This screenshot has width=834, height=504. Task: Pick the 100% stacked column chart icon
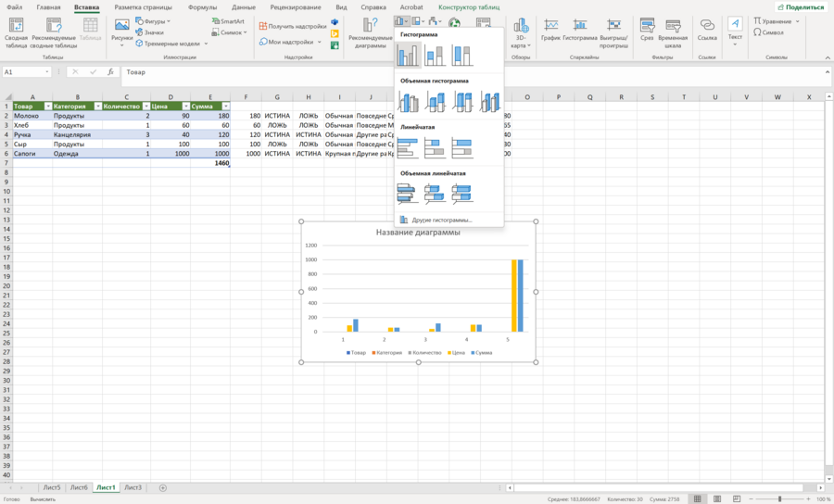(x=462, y=56)
